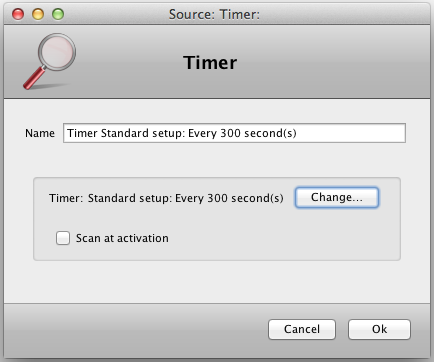Minimize the window with the yellow button
Image resolution: width=434 pixels, height=362 pixels.
[x=38, y=14]
